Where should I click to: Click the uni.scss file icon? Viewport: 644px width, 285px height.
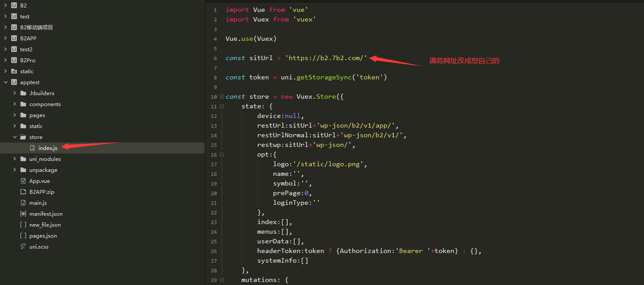[23, 247]
